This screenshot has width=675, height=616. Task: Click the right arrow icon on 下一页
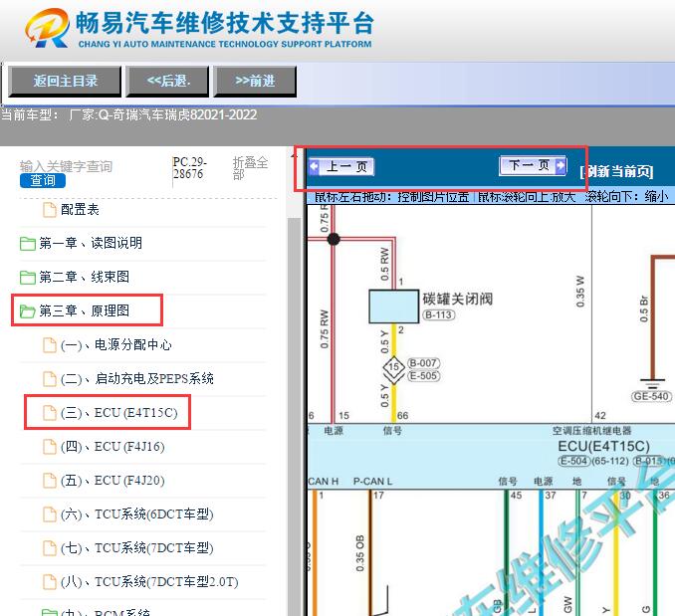[561, 165]
